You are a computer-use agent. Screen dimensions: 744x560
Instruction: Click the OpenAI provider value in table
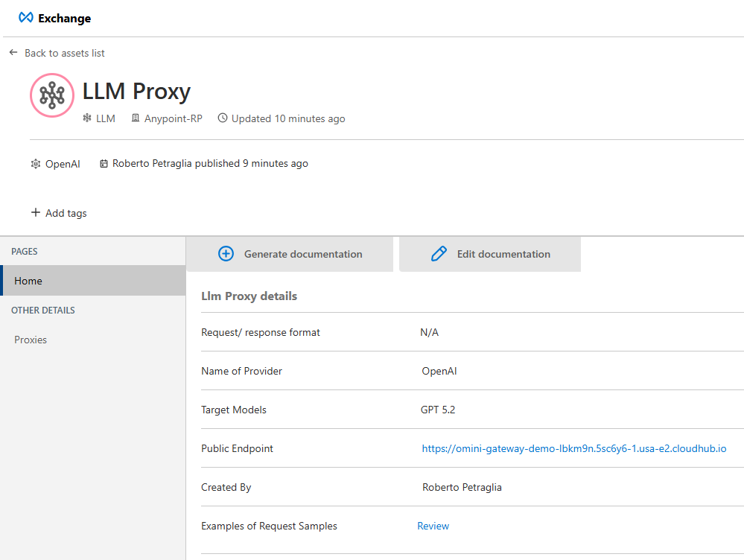pos(439,371)
